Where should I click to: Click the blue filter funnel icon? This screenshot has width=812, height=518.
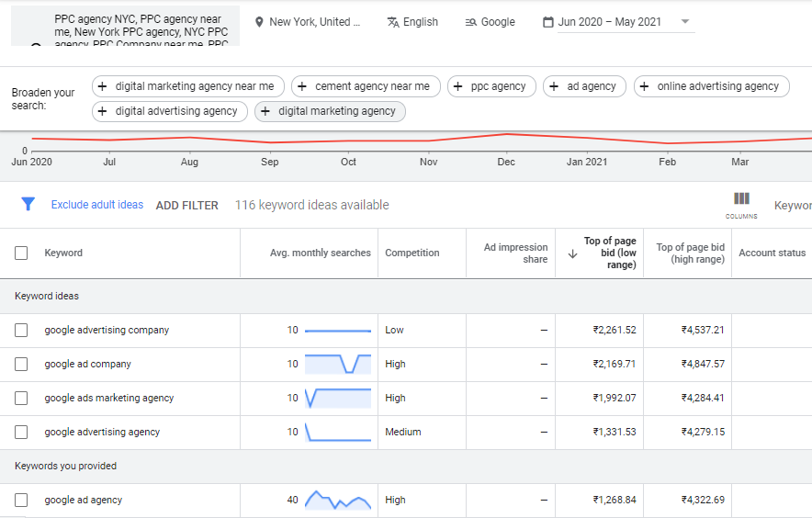click(28, 205)
